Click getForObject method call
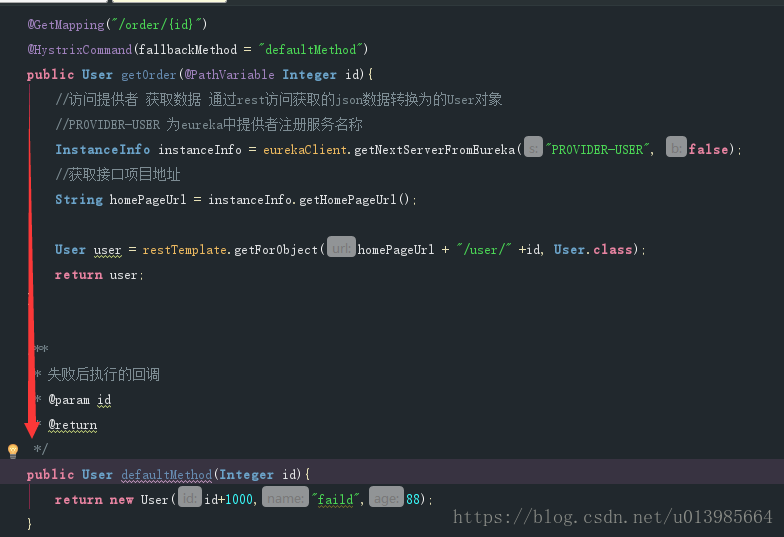 click(x=276, y=250)
